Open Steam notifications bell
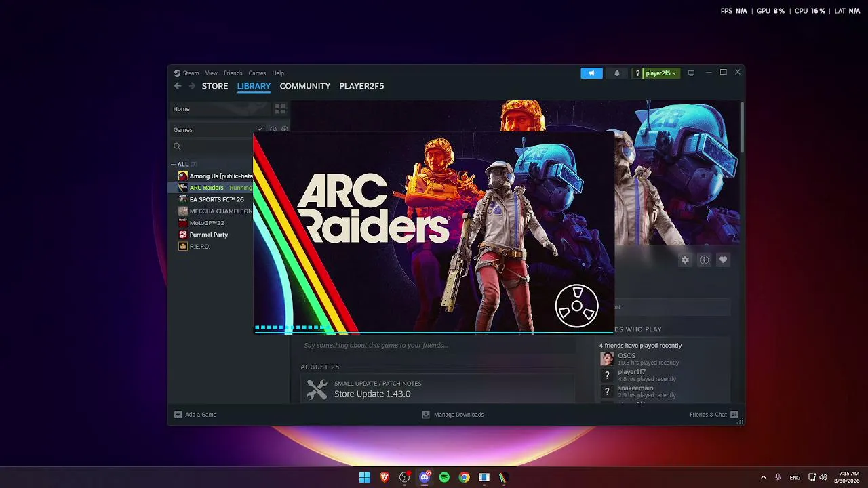The image size is (868, 488). click(616, 73)
